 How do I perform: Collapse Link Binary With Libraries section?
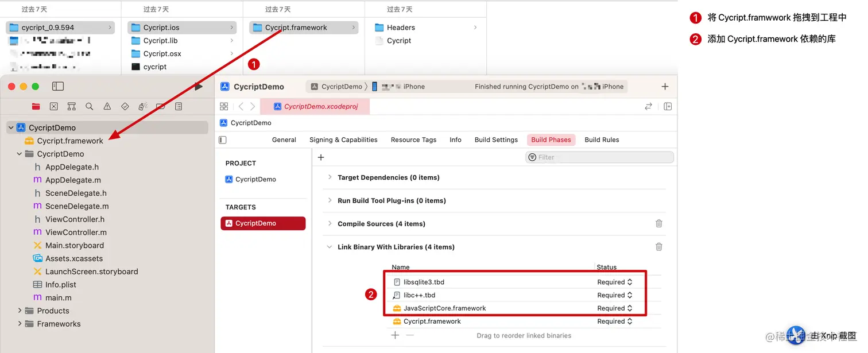tap(330, 247)
